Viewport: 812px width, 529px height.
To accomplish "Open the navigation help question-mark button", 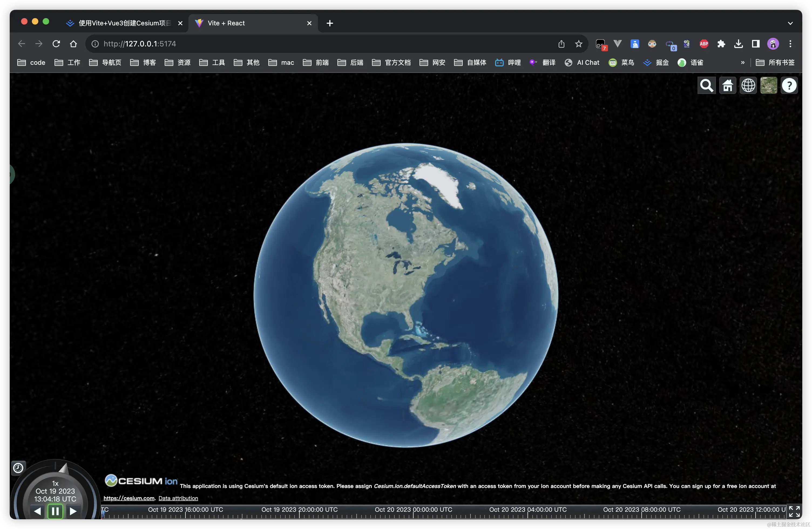I will (789, 86).
